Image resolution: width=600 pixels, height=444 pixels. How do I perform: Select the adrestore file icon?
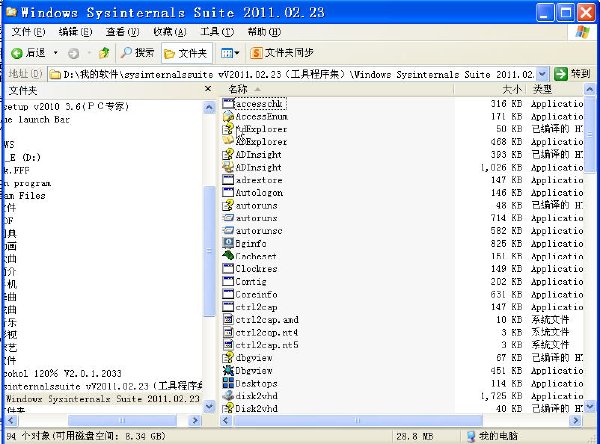228,180
